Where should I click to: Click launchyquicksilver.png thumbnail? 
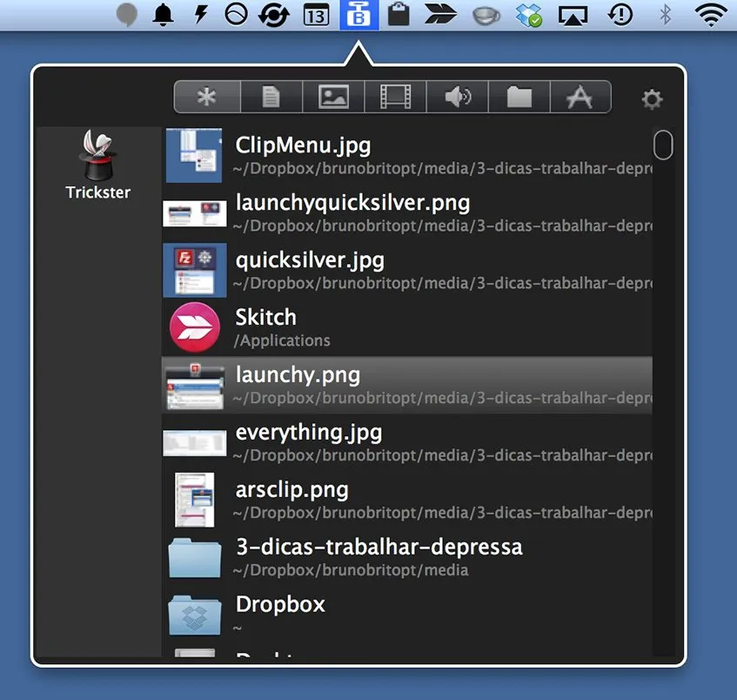pos(195,213)
